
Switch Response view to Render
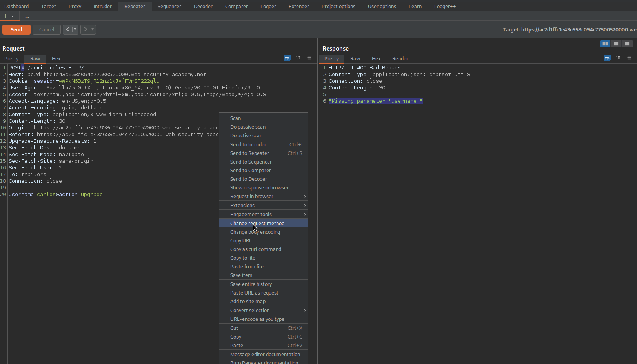[400, 58]
